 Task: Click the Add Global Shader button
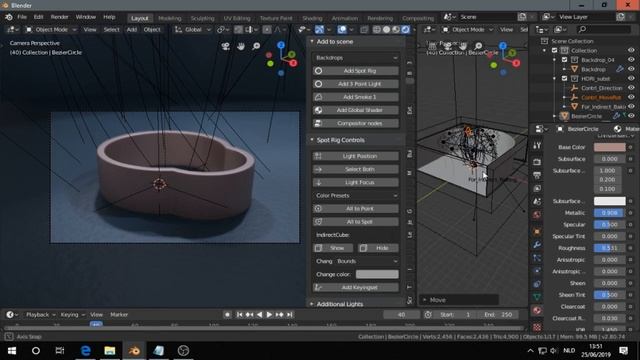(x=356, y=110)
